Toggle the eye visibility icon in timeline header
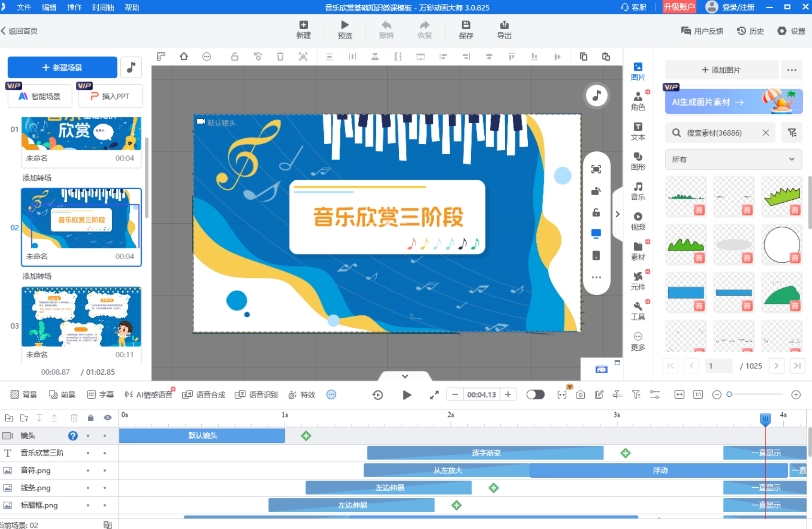This screenshot has width=812, height=529. tap(108, 418)
